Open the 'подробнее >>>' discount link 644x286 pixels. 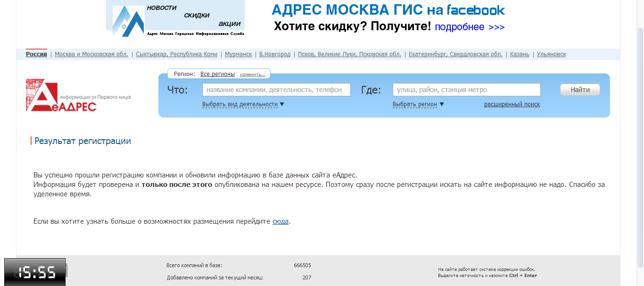[x=470, y=27]
